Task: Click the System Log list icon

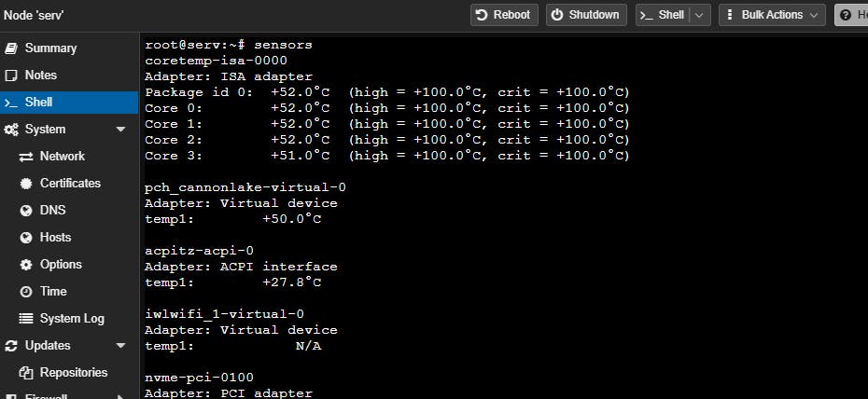Action: pyautogui.click(x=26, y=319)
